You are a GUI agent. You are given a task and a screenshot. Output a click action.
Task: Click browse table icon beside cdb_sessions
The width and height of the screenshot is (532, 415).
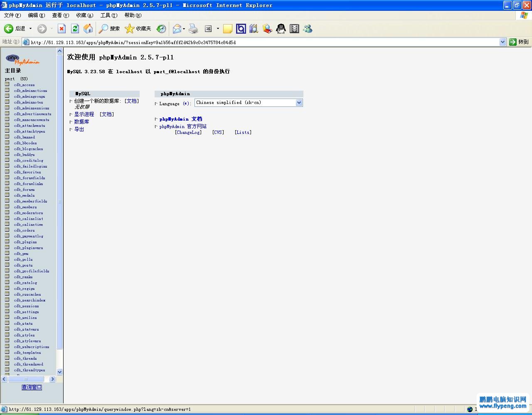coord(7,306)
